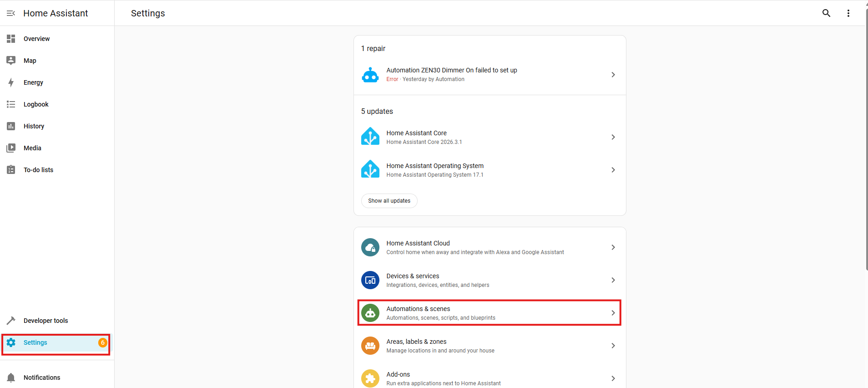Open the Add-ons row chevron
The height and width of the screenshot is (388, 868).
[613, 378]
